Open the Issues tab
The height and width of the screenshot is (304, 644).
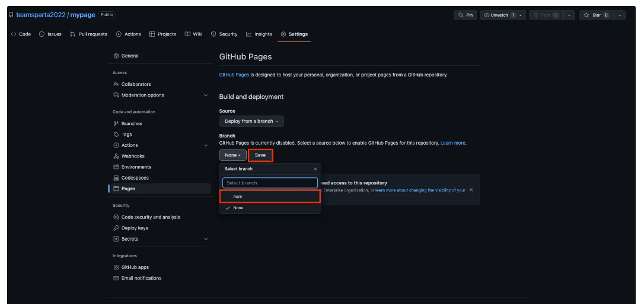click(50, 34)
